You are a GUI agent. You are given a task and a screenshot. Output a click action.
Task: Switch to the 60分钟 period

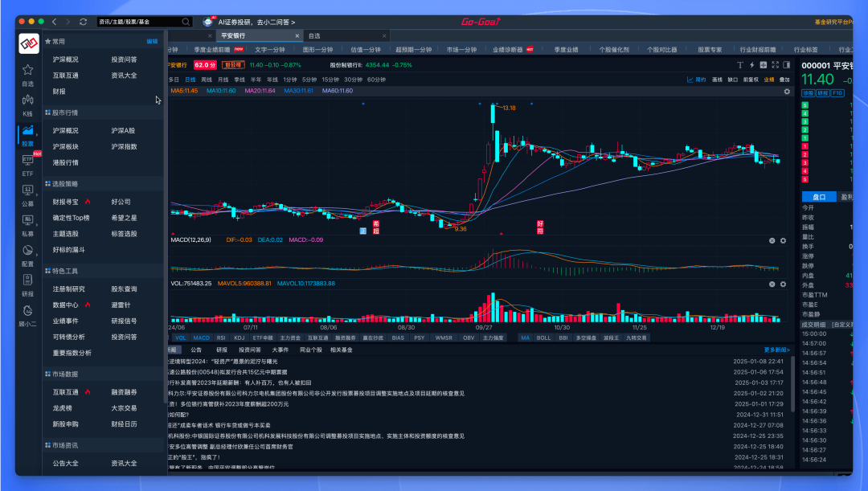(376, 80)
